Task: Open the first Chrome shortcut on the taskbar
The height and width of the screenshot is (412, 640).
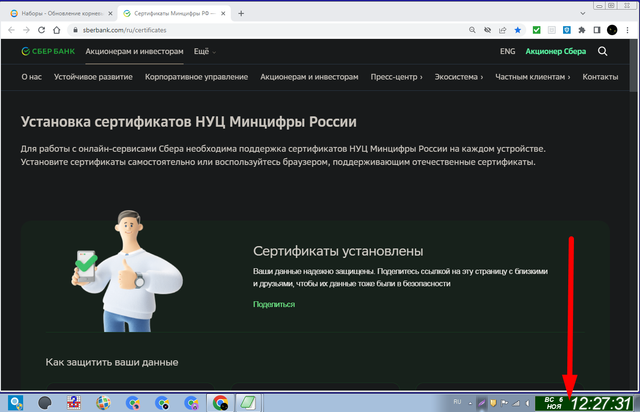Action: tap(133, 403)
